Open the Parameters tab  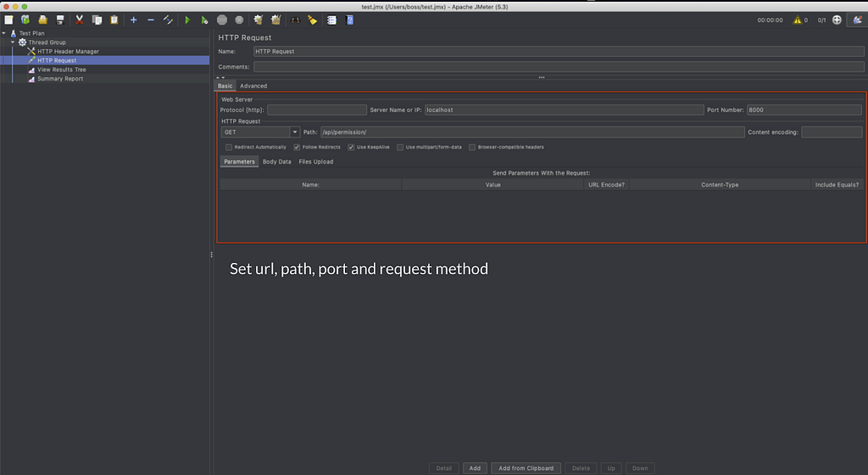pos(239,162)
